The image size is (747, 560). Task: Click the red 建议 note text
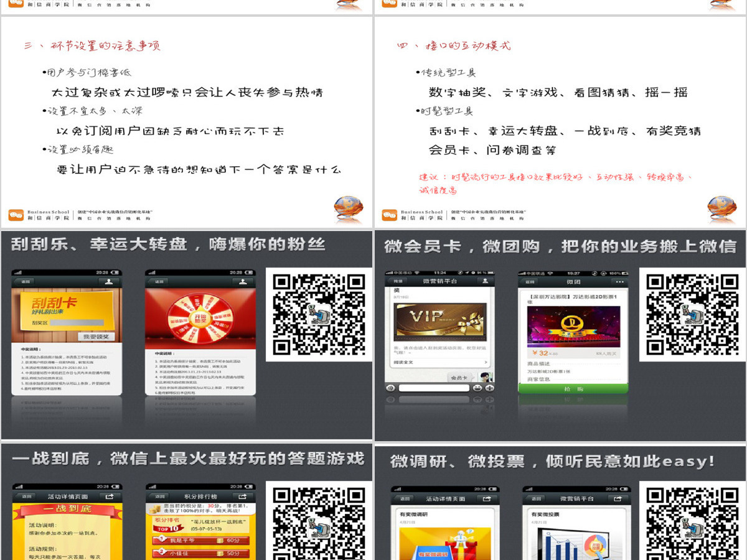(x=556, y=184)
